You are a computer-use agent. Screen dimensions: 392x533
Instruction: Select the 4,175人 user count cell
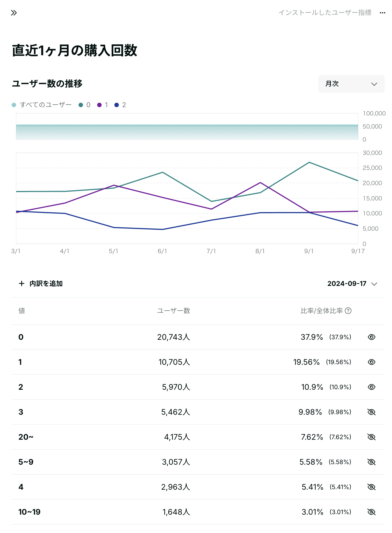point(177,437)
